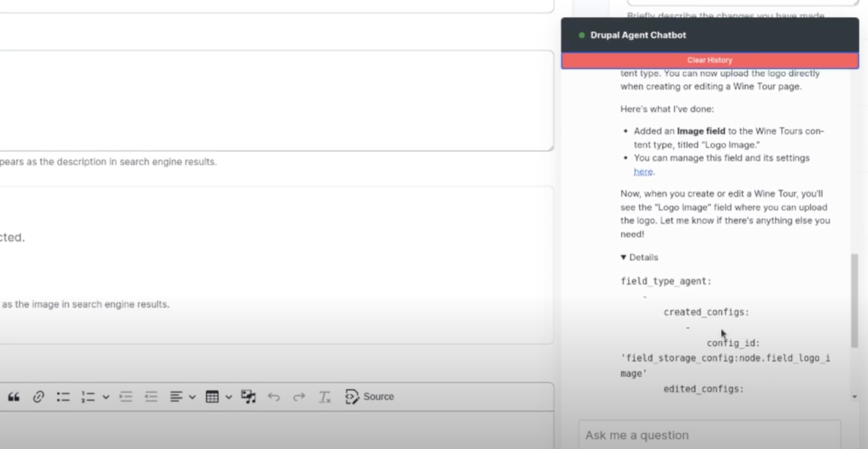Click the Drupal Agent Chatbot header
The height and width of the screenshot is (449, 868).
[710, 35]
